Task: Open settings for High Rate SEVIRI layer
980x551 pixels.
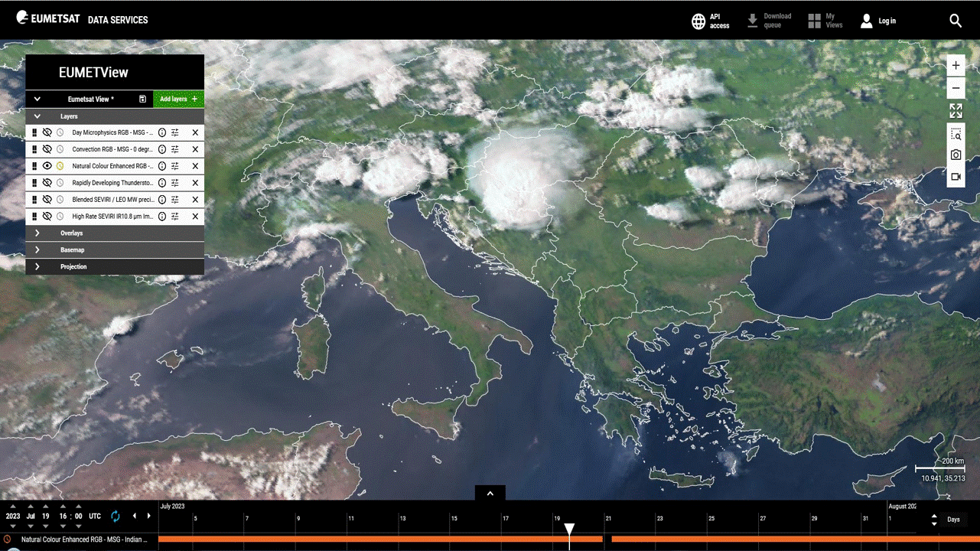Action: (175, 217)
